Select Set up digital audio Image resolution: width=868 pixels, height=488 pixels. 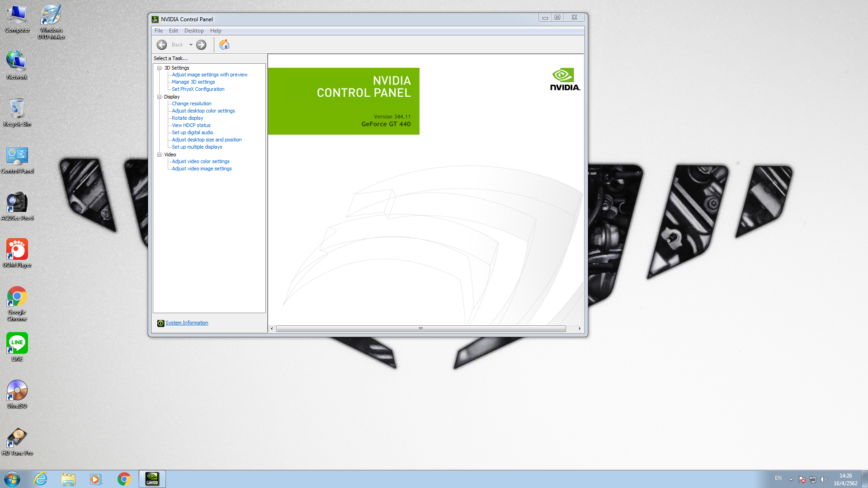pos(193,132)
